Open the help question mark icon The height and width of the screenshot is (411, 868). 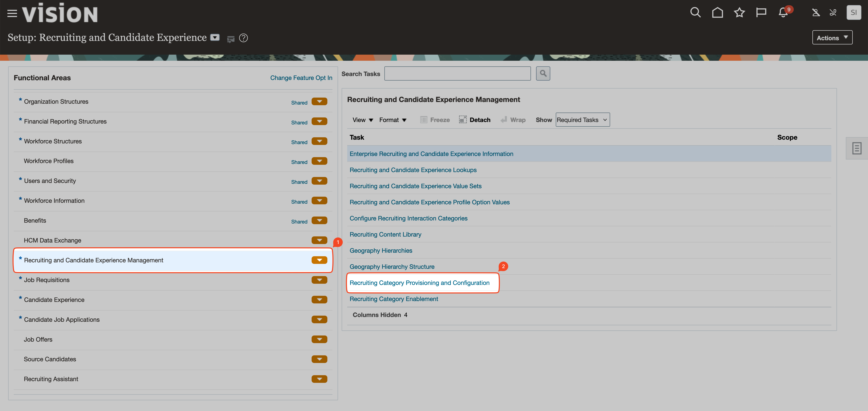click(x=243, y=38)
